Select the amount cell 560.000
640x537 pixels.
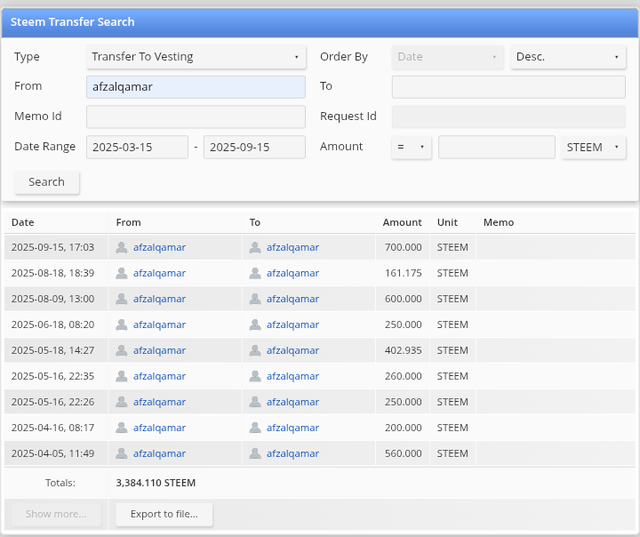(403, 453)
